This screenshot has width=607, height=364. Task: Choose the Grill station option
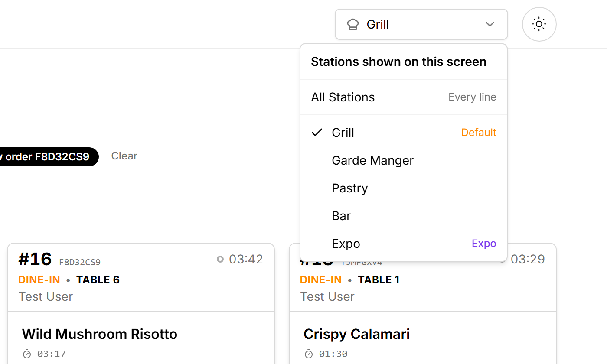tap(404, 133)
